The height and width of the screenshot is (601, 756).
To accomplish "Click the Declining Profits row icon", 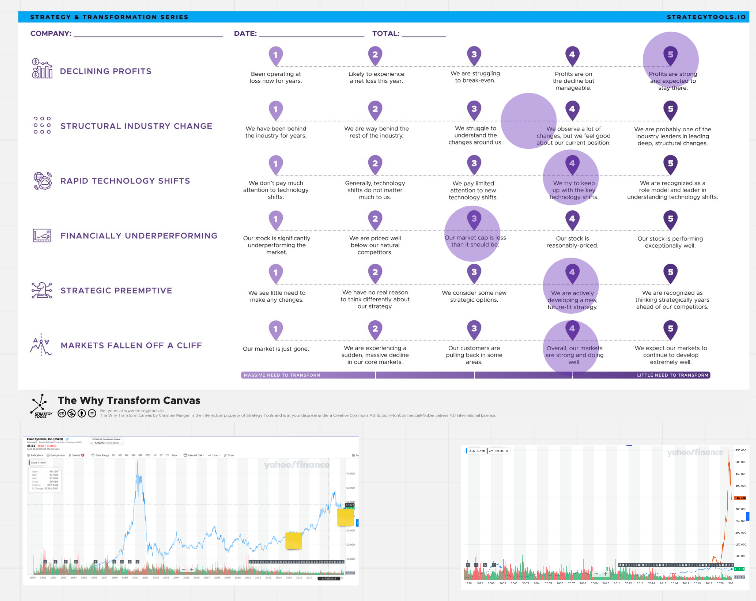I will click(42, 69).
